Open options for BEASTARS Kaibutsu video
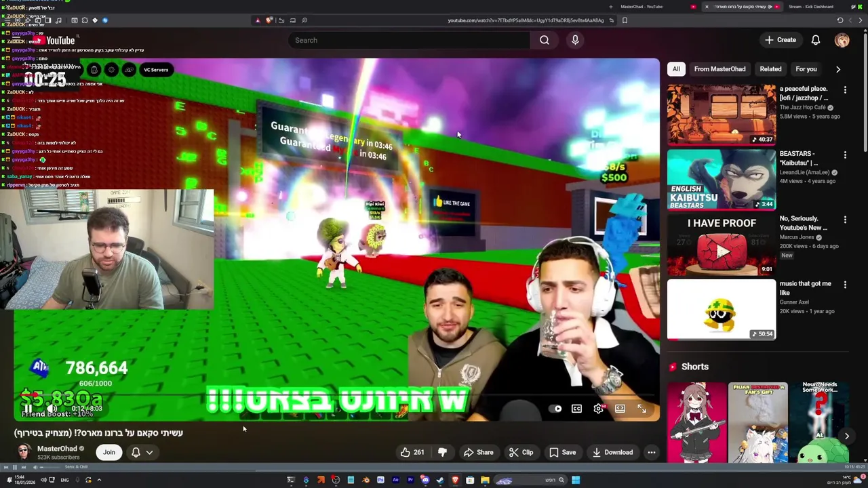The image size is (868, 488). (x=845, y=155)
